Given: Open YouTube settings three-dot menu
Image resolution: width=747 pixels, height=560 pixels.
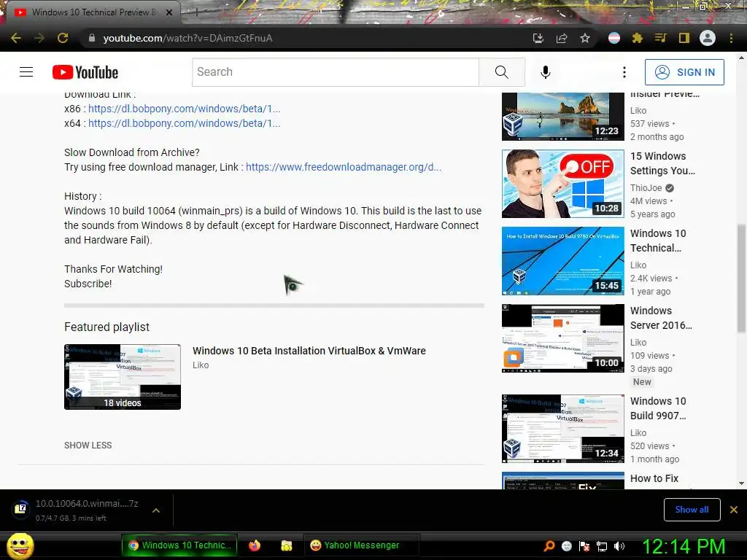Looking at the screenshot, I should pyautogui.click(x=624, y=72).
